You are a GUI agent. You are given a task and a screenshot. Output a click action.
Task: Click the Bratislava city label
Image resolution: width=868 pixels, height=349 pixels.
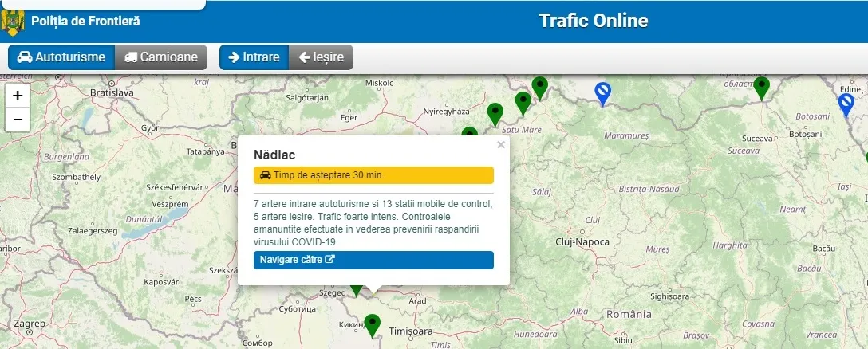click(112, 93)
